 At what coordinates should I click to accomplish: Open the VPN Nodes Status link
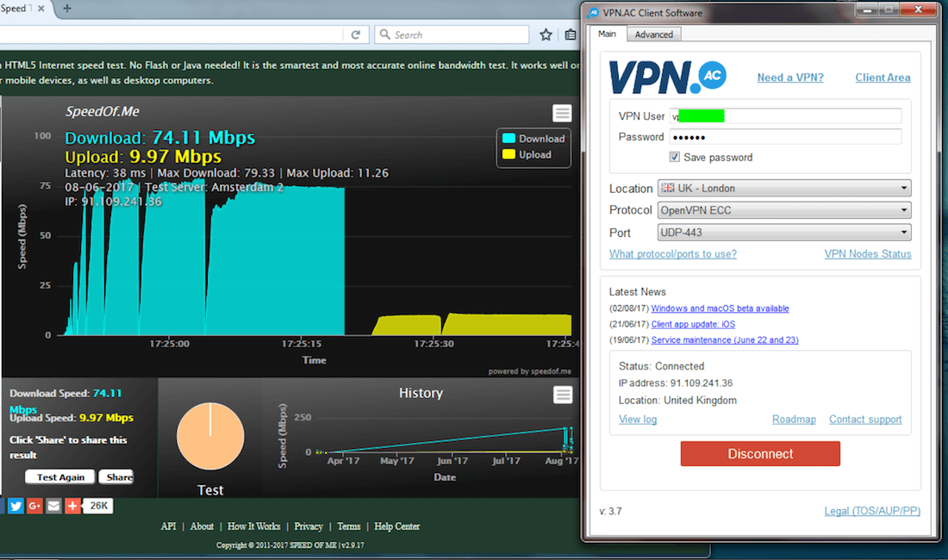coord(868,253)
